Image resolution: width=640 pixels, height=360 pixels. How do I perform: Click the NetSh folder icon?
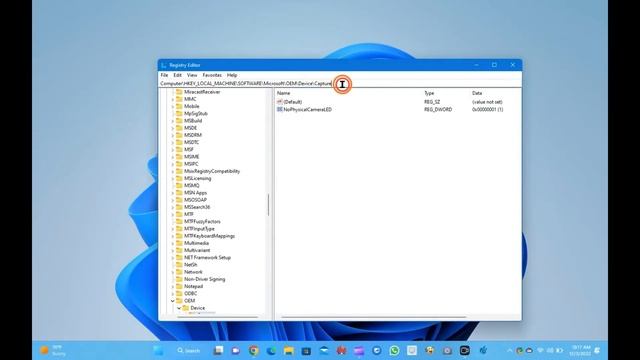pyautogui.click(x=179, y=264)
